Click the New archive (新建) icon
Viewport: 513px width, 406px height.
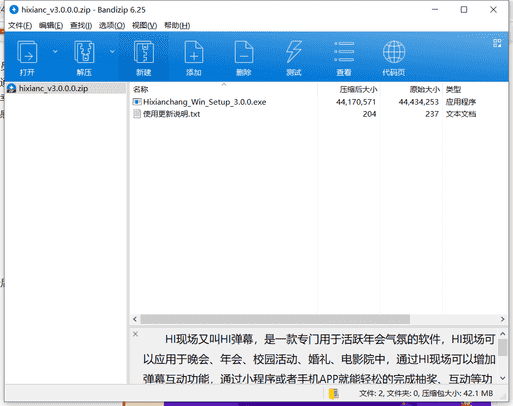[x=144, y=52]
